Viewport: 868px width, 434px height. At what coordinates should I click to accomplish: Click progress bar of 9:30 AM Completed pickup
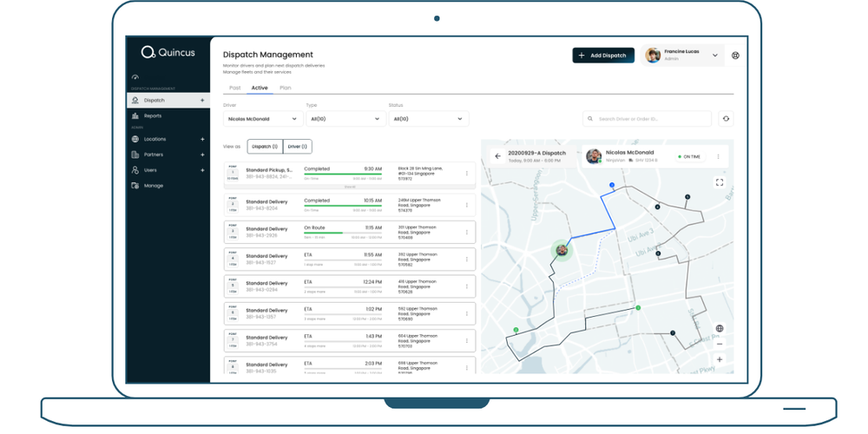(343, 174)
